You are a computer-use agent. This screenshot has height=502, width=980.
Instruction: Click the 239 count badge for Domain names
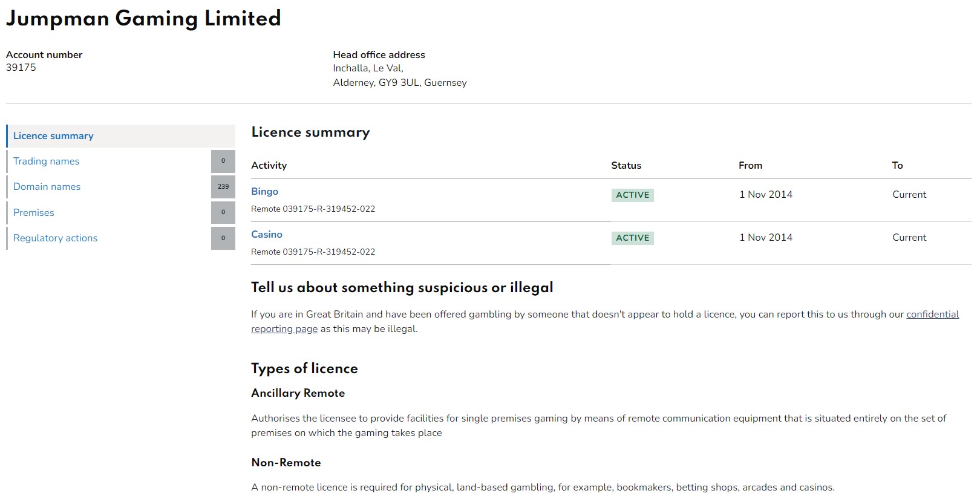coord(223,187)
